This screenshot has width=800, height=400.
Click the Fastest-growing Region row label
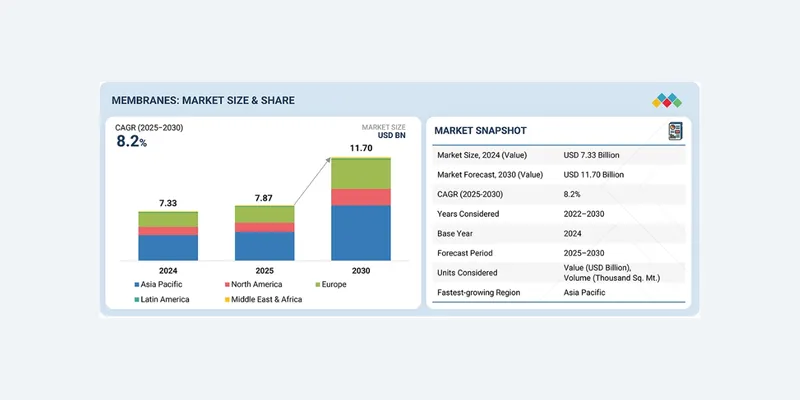[x=479, y=293]
